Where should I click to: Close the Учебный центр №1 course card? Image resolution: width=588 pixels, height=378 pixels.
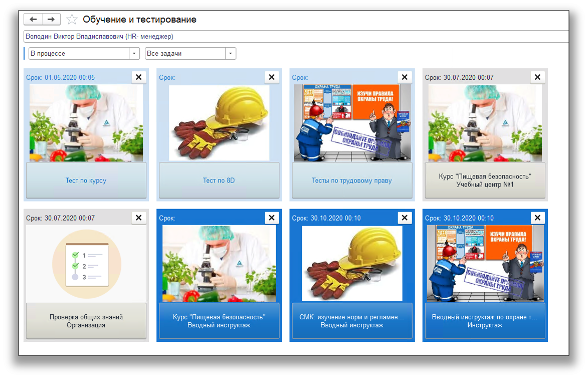(538, 77)
